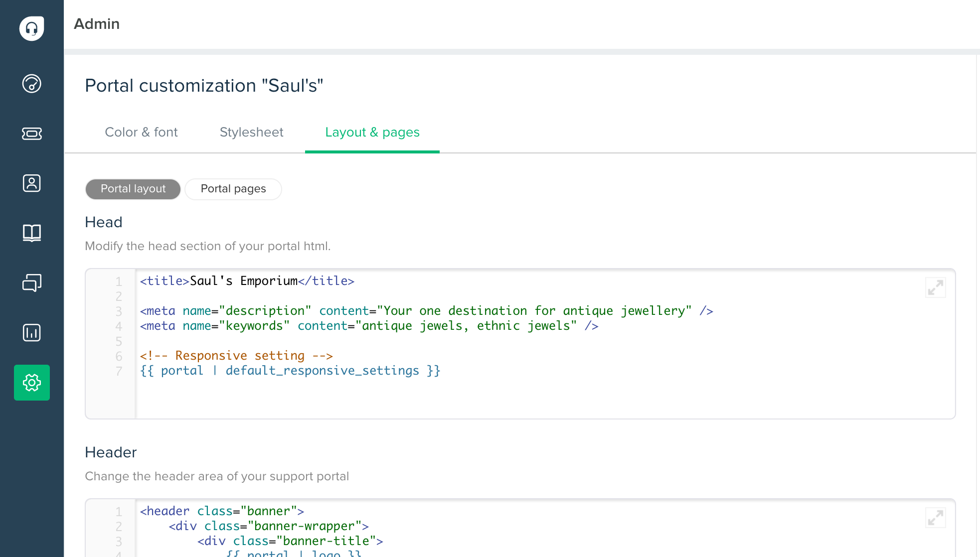
Task: Click the Head section heading
Action: 104,222
